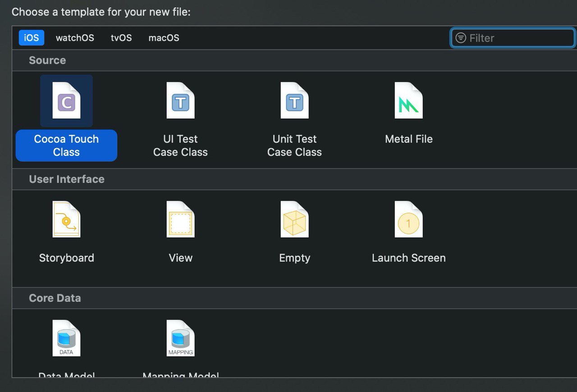Click the Cocoa Touch Class label
The width and height of the screenshot is (577, 392).
(x=66, y=146)
